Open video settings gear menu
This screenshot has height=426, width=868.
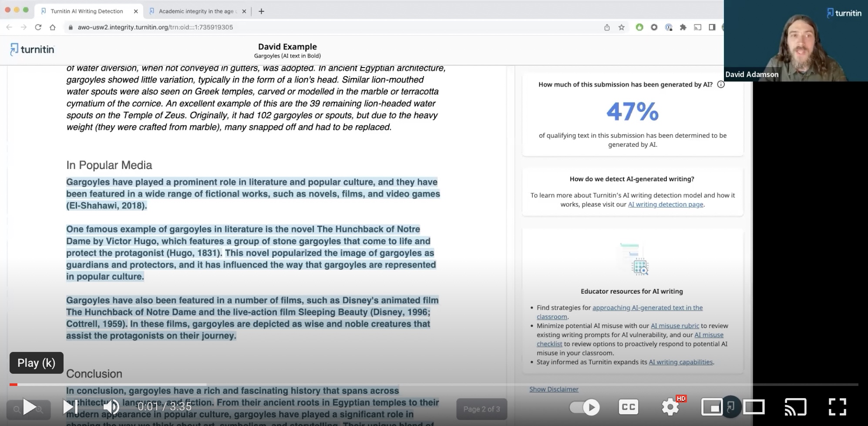(670, 407)
